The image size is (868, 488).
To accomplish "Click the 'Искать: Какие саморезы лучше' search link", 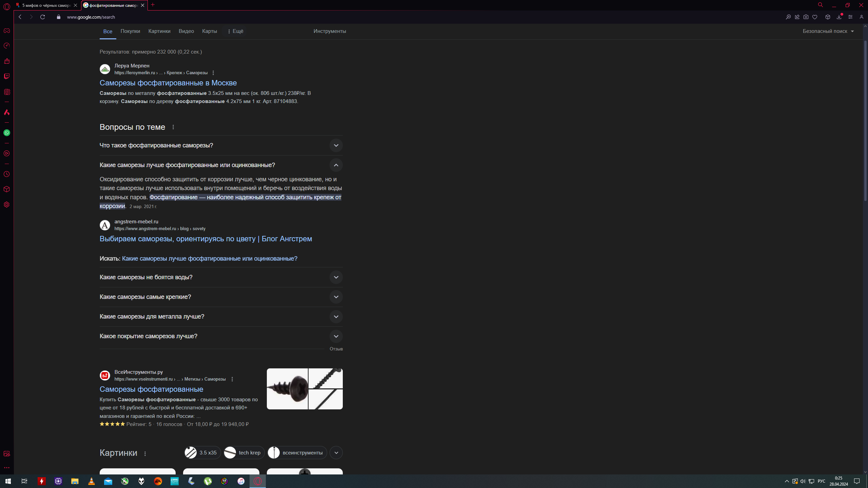I will coord(210,259).
